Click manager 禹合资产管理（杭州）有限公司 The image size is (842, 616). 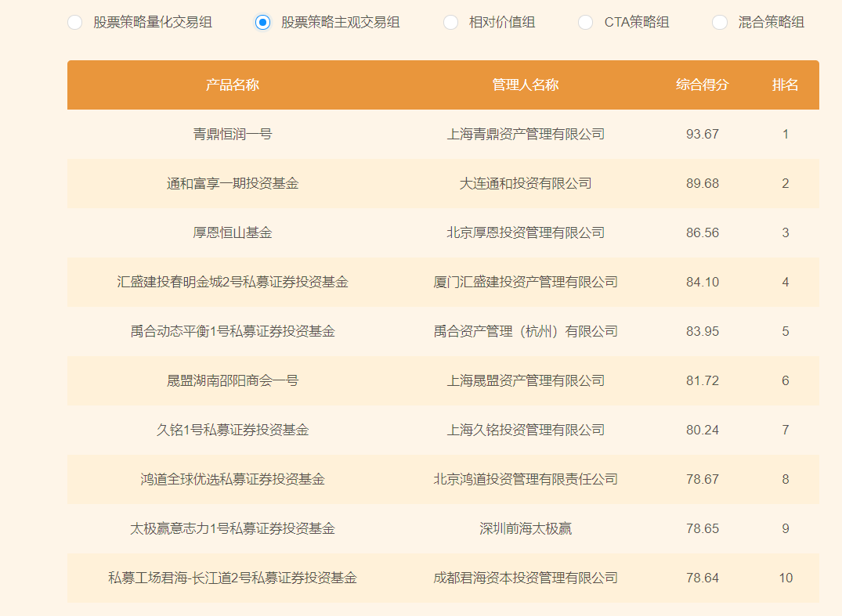coord(526,332)
